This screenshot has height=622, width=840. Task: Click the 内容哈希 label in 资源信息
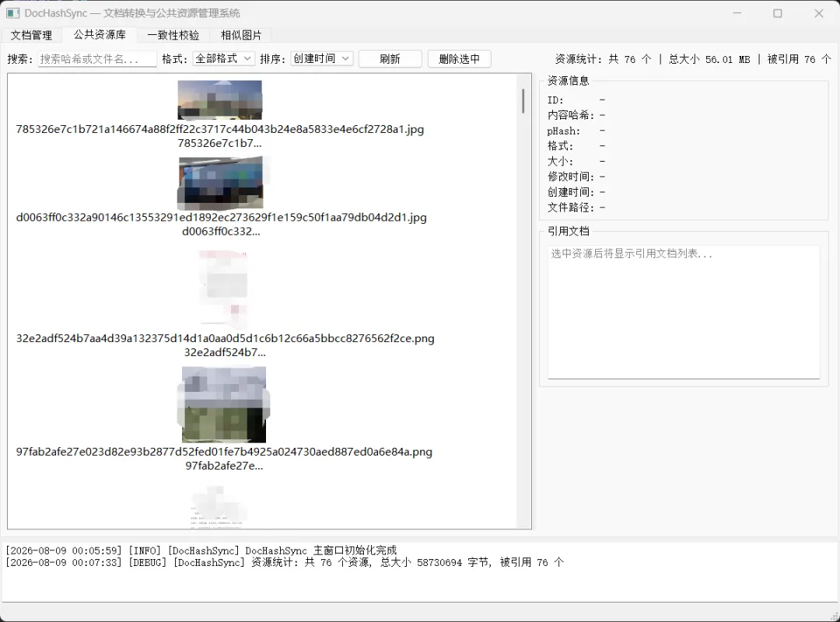[x=571, y=115]
